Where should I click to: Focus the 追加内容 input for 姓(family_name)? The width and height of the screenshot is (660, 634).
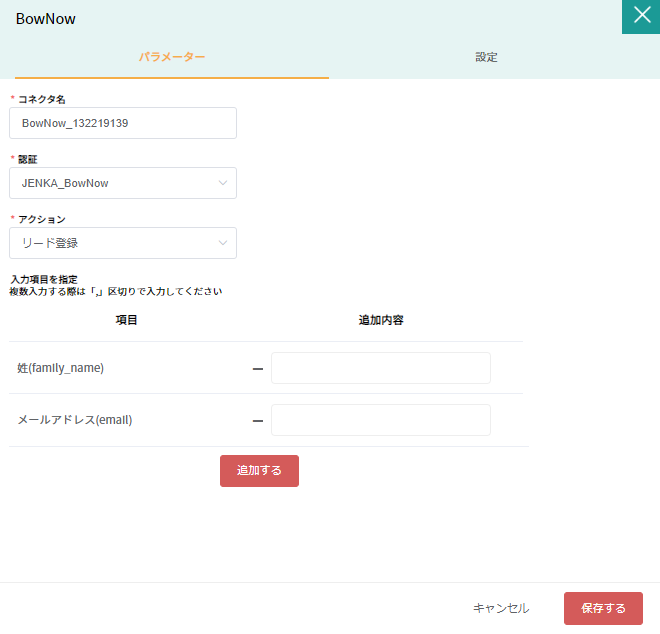[x=381, y=368]
